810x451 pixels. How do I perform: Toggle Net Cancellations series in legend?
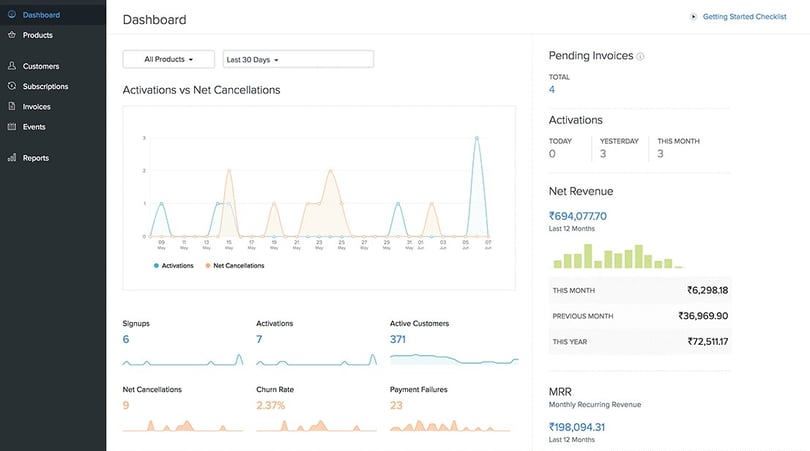[235, 266]
